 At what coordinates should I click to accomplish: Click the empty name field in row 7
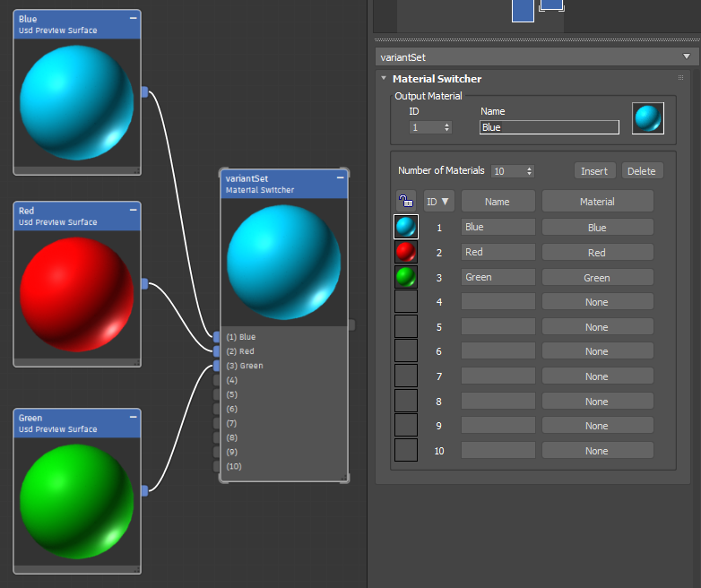point(498,376)
